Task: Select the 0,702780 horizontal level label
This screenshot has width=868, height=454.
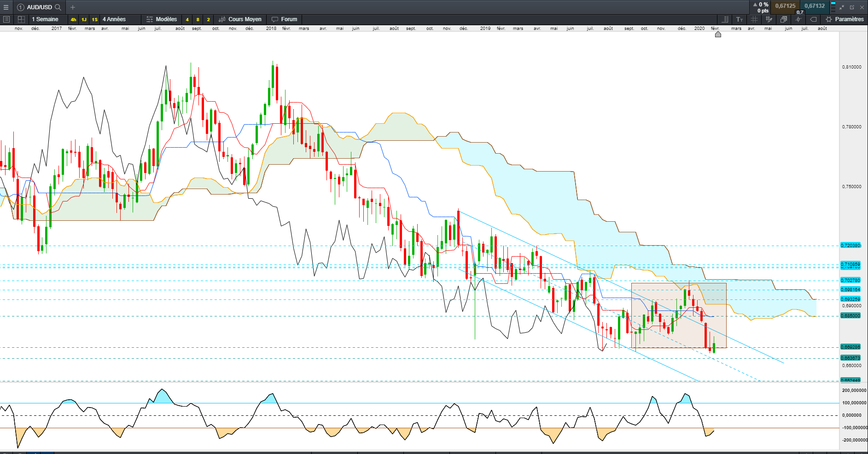Action: coord(851,280)
